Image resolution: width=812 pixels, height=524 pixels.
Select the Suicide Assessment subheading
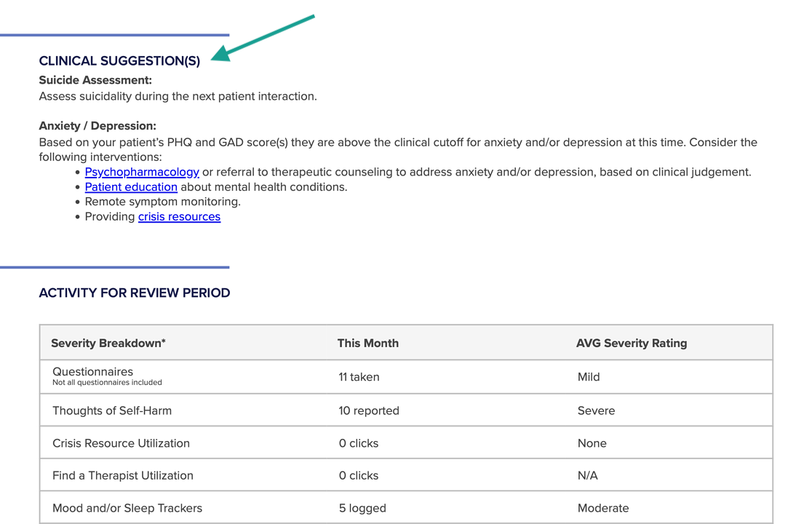click(x=95, y=80)
